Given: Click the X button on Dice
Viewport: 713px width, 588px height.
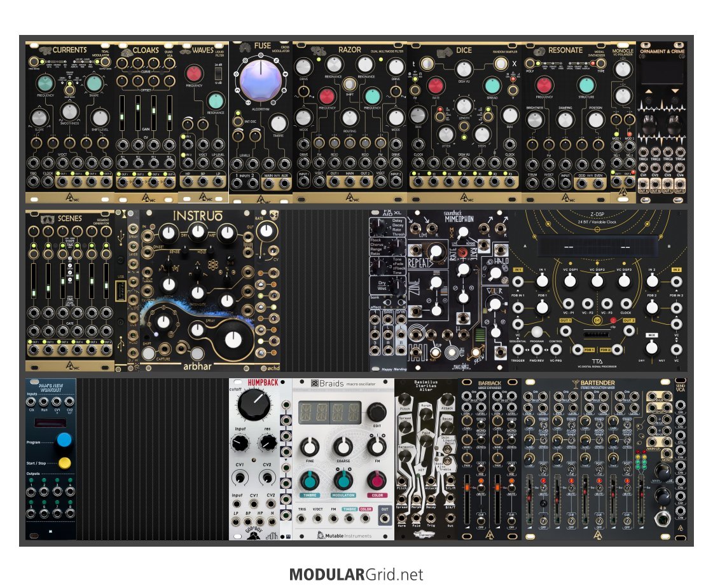Looking at the screenshot, I should click(500, 64).
